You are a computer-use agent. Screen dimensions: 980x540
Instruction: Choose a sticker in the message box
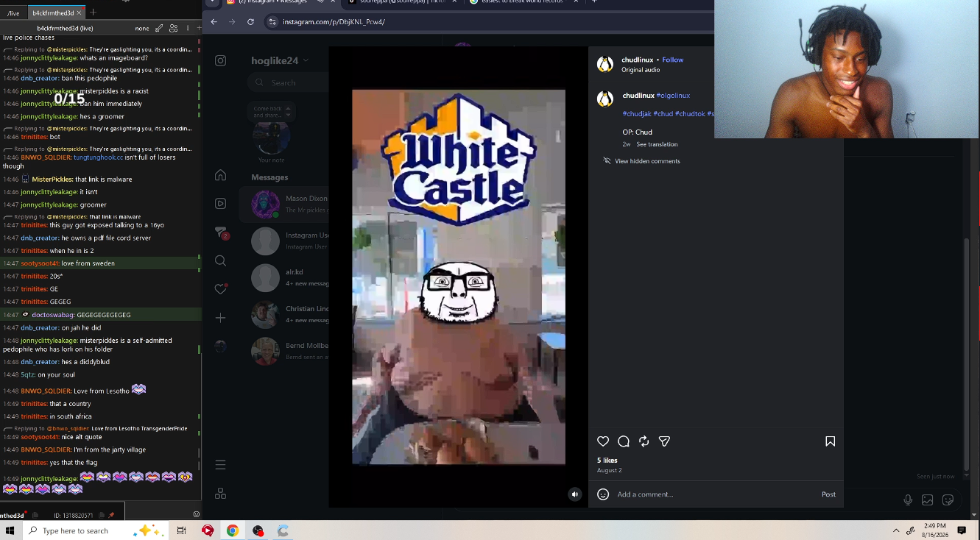point(948,500)
